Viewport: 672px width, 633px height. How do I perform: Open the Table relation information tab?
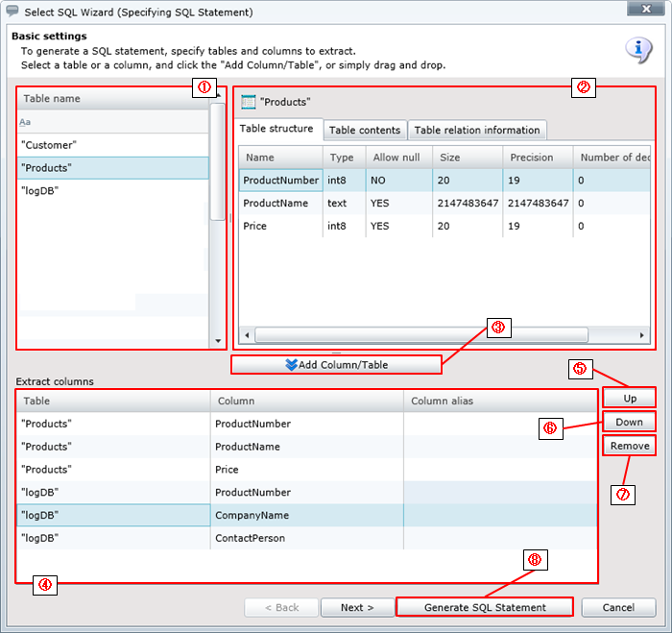476,131
